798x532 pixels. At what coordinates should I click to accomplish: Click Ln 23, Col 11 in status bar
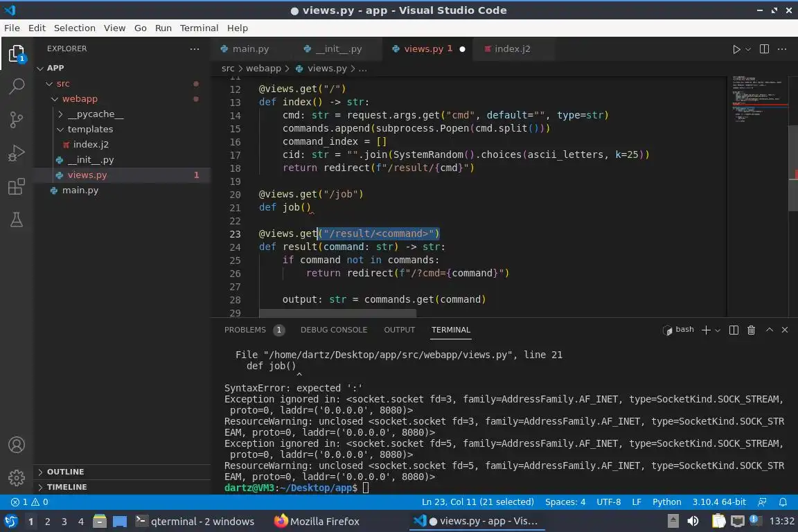(477, 502)
